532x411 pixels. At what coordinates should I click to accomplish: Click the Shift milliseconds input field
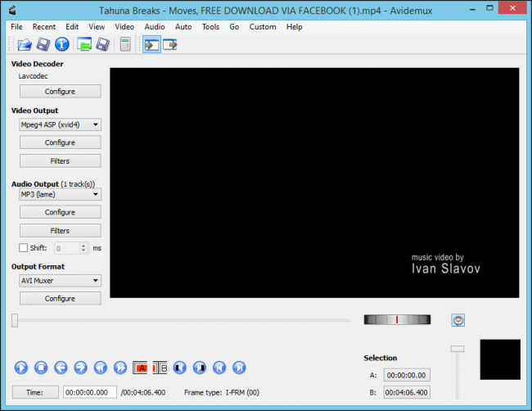click(67, 248)
